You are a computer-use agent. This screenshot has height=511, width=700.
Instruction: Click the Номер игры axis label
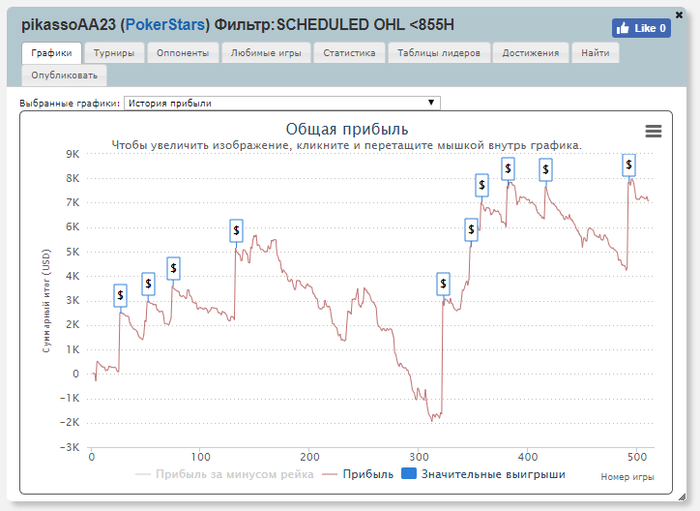[627, 477]
